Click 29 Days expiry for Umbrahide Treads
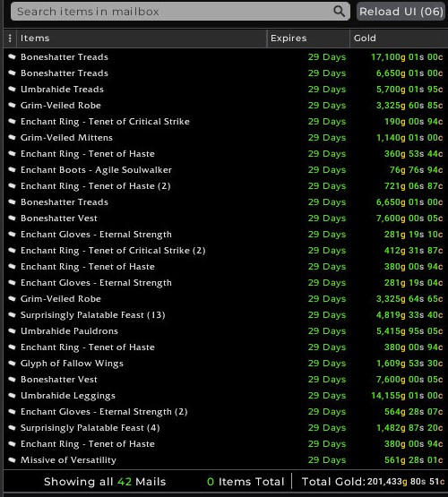Screen dimensions: 448x497 327,90
